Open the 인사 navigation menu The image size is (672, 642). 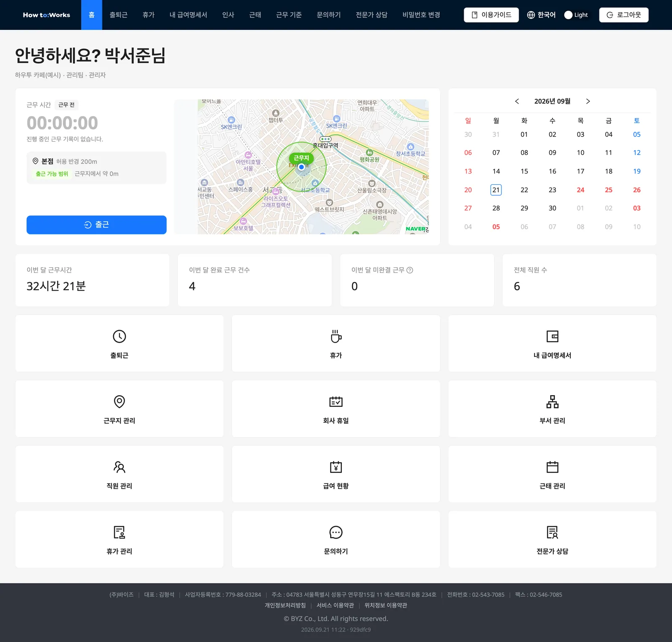pyautogui.click(x=228, y=15)
